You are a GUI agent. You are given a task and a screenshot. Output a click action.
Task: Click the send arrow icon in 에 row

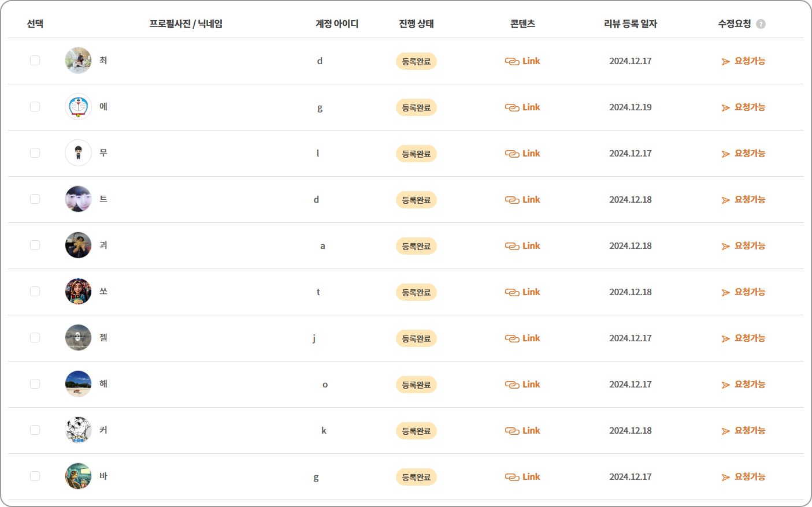tap(726, 108)
